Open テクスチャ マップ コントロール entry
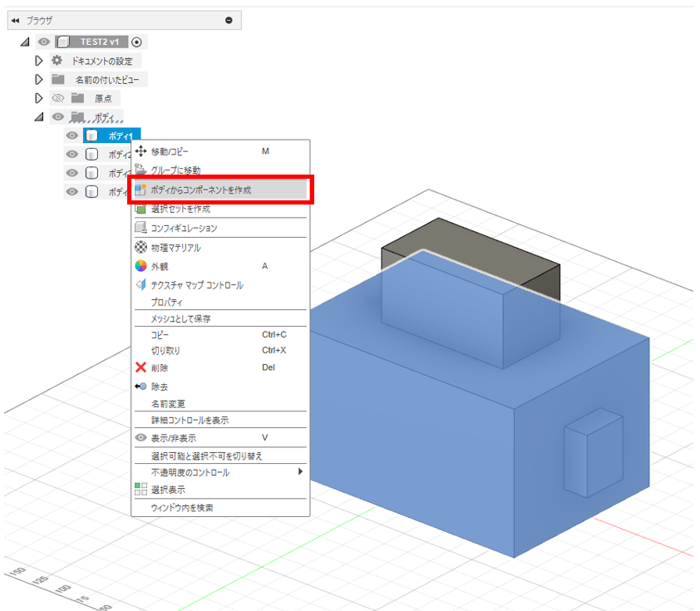The height and width of the screenshot is (611, 700). click(x=220, y=285)
